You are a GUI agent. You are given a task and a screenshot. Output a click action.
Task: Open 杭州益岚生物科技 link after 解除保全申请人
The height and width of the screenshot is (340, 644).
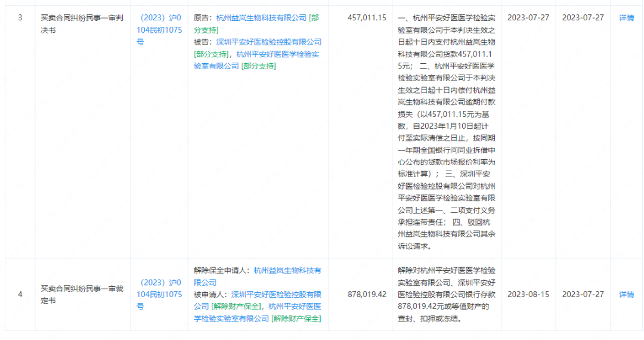287,270
